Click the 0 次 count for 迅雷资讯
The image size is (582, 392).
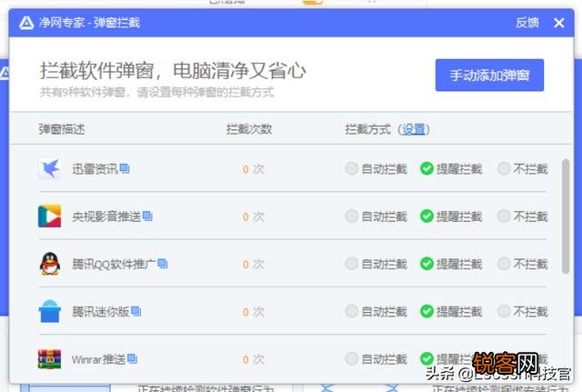tap(254, 169)
